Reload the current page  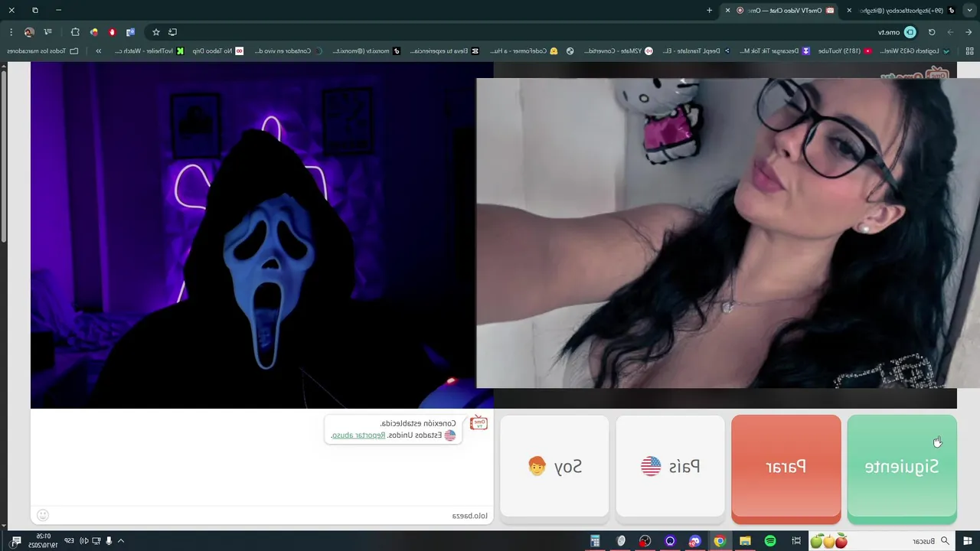coord(932,32)
